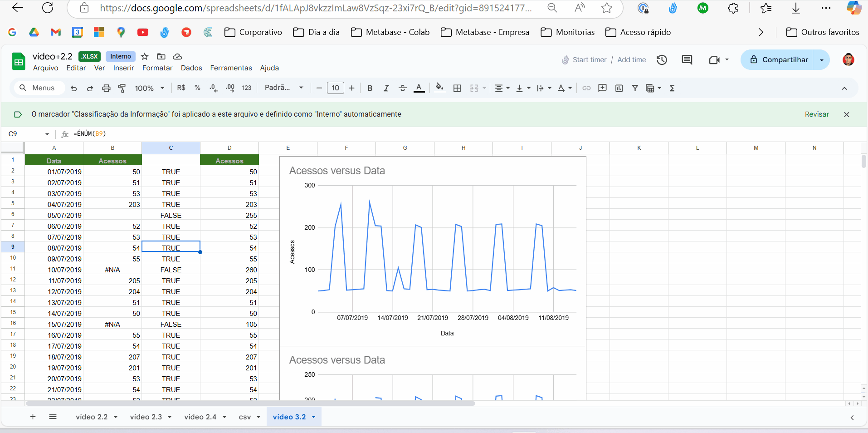The height and width of the screenshot is (433, 868).
Task: Star the video+2.2 document
Action: click(145, 56)
